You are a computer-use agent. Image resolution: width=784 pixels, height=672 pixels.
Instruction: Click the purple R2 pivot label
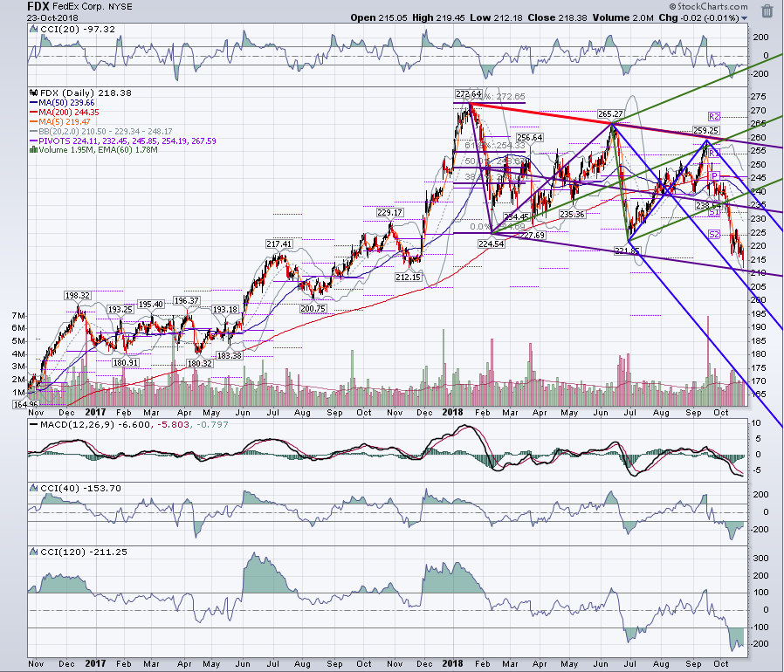pyautogui.click(x=714, y=116)
